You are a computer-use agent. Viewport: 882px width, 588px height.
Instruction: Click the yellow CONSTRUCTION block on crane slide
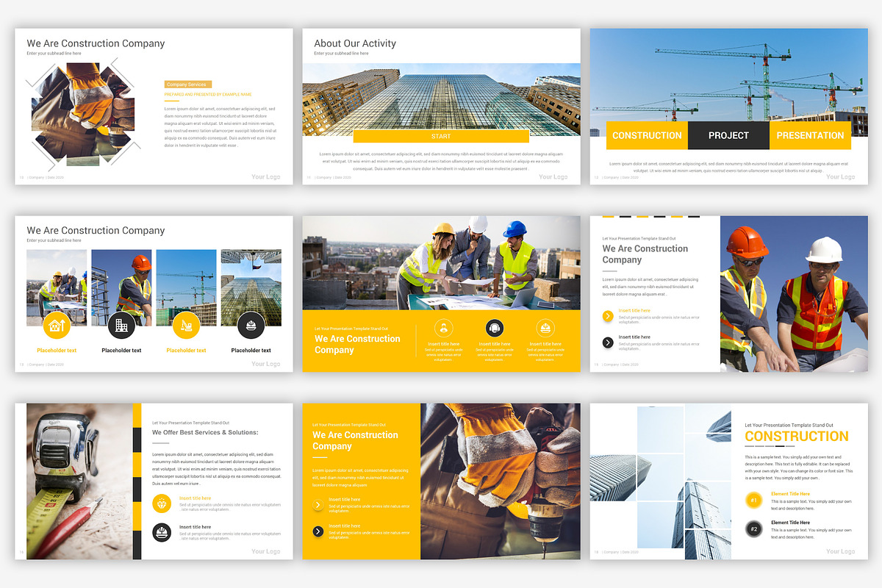pos(647,135)
